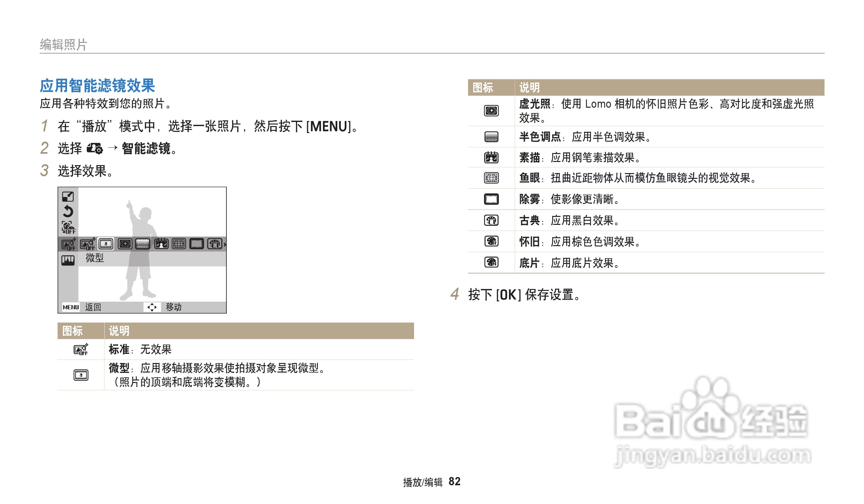Expand filter strip with right arrow
The image size is (864, 504).
click(x=225, y=245)
